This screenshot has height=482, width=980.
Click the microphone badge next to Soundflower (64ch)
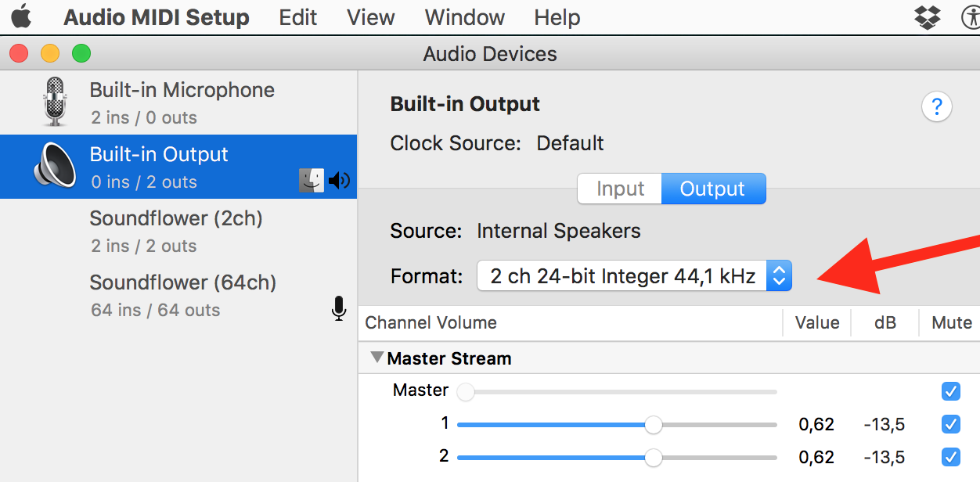(339, 309)
